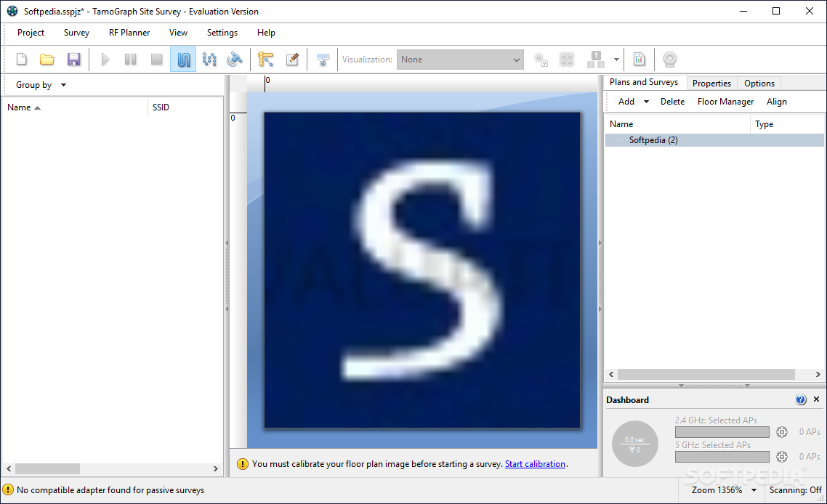Switch to the Options tab

(x=759, y=84)
